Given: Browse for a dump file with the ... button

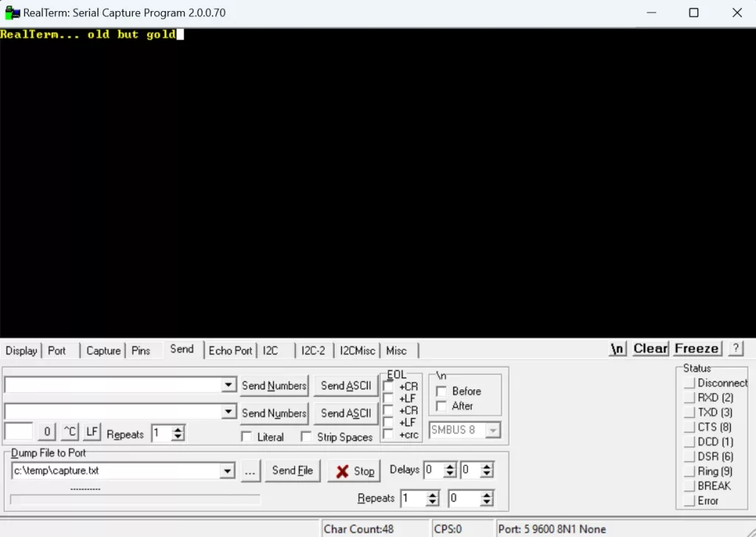Looking at the screenshot, I should point(250,471).
